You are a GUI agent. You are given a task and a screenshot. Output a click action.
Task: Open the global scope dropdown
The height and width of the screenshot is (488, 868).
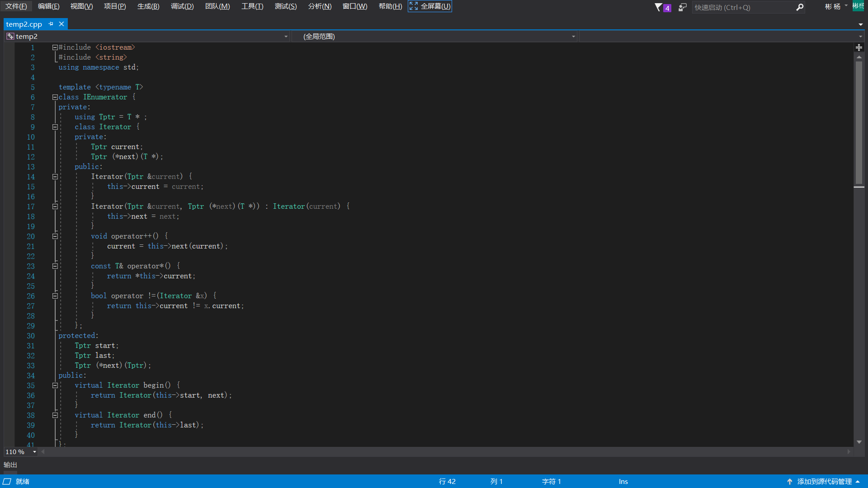pos(573,37)
